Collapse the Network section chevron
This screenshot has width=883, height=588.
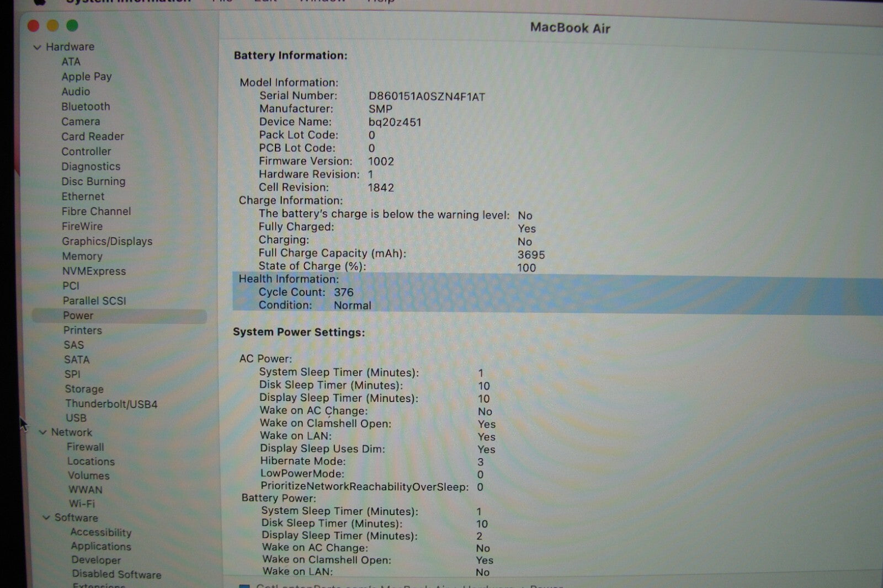click(42, 432)
